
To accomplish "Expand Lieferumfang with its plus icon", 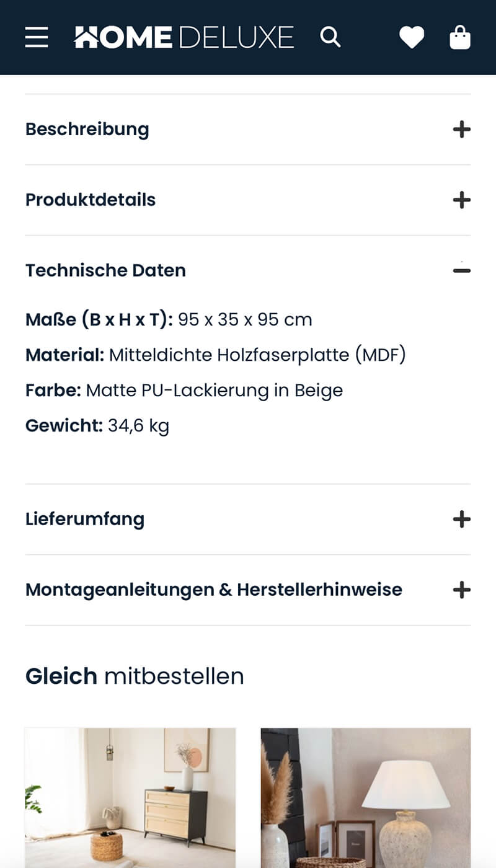I will [x=461, y=519].
